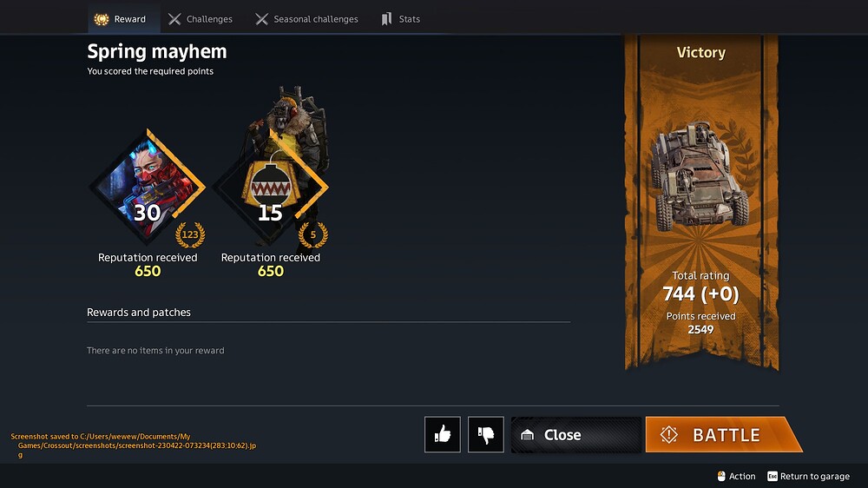
Task: Click laurel wreath badge showing 5
Action: pyautogui.click(x=312, y=234)
